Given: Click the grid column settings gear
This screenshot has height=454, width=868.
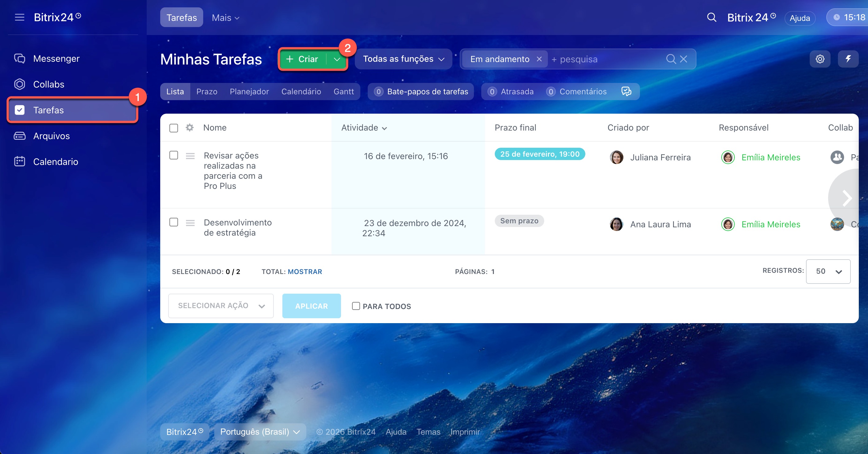Looking at the screenshot, I should pos(190,127).
